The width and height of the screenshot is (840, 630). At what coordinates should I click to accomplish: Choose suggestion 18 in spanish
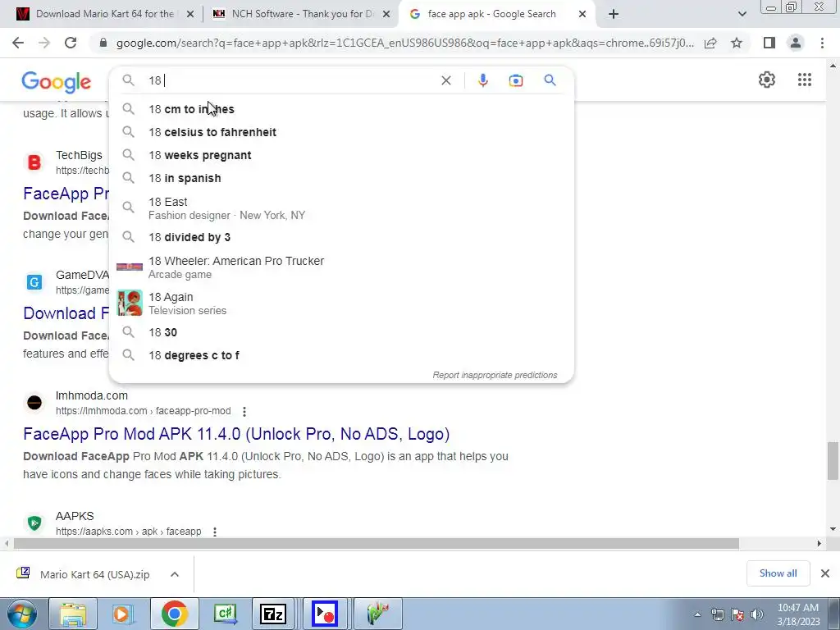(x=341, y=178)
